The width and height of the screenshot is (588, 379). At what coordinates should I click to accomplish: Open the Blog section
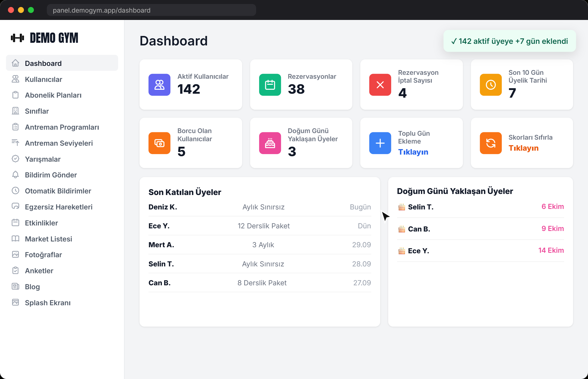coord(62,287)
